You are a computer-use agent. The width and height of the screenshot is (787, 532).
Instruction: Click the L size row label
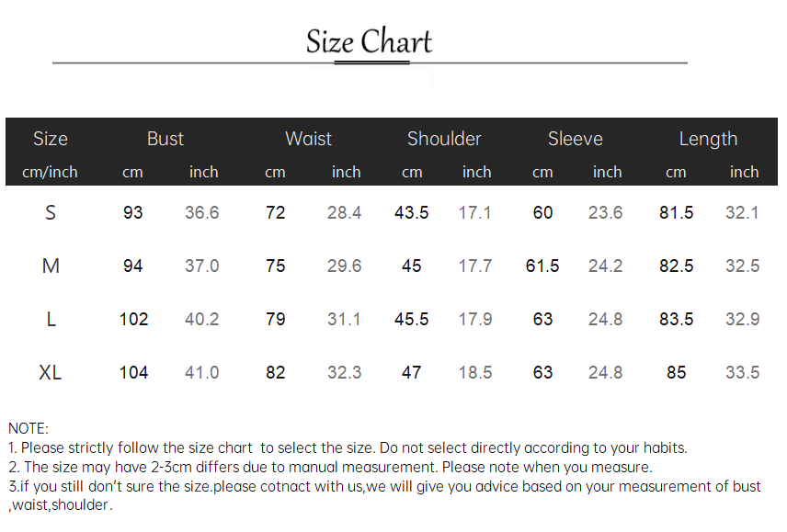(51, 319)
